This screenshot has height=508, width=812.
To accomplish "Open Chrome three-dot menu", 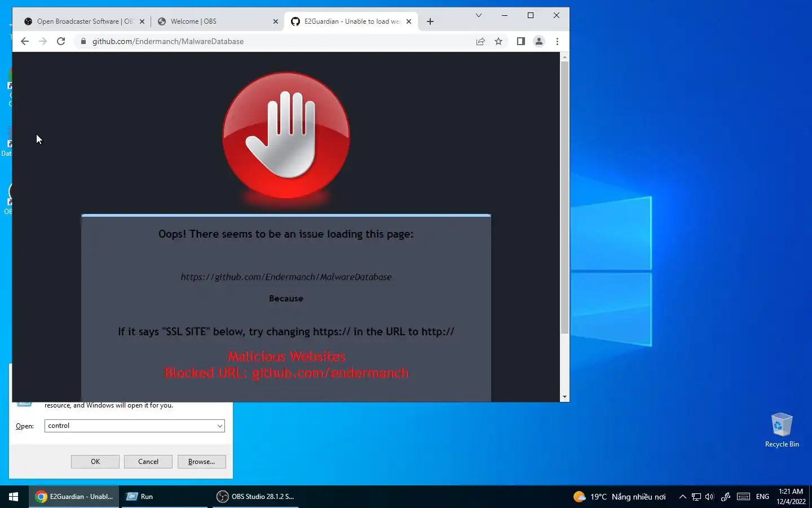I will tap(557, 41).
